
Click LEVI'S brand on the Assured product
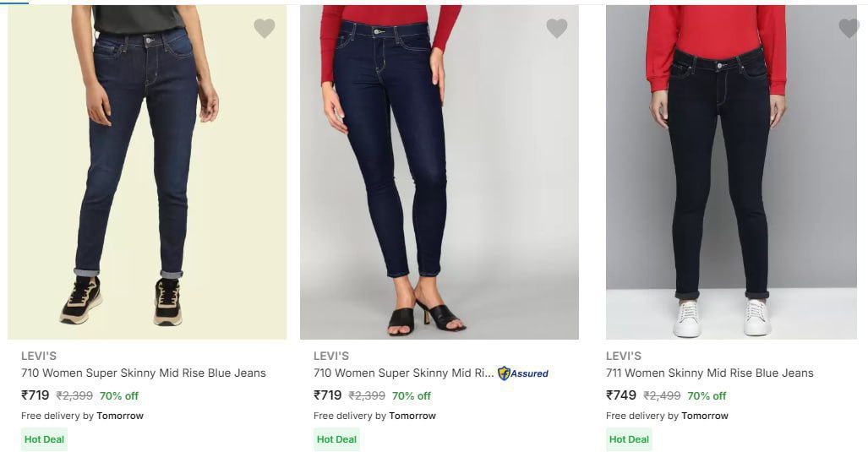pyautogui.click(x=331, y=356)
